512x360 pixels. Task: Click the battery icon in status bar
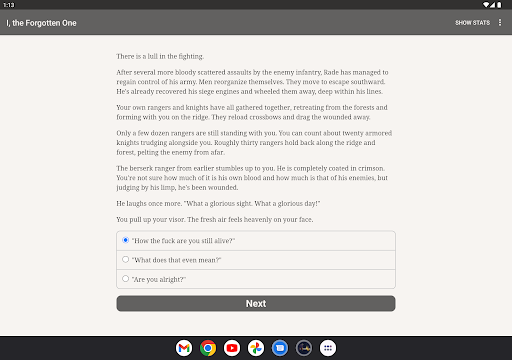click(499, 5)
